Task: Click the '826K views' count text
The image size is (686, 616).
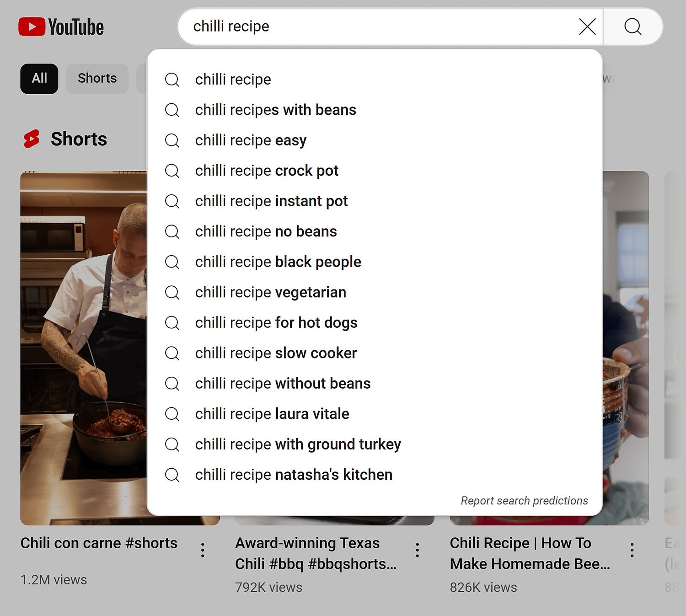Action: click(483, 588)
